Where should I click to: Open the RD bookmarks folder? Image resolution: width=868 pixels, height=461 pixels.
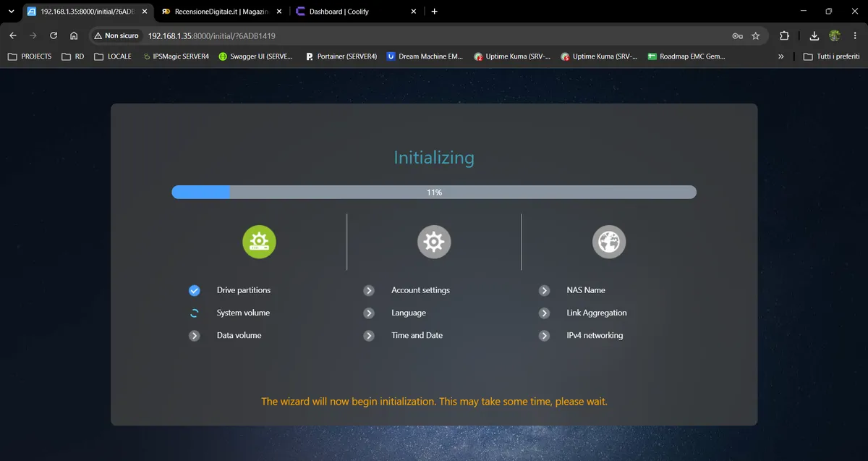click(x=73, y=56)
